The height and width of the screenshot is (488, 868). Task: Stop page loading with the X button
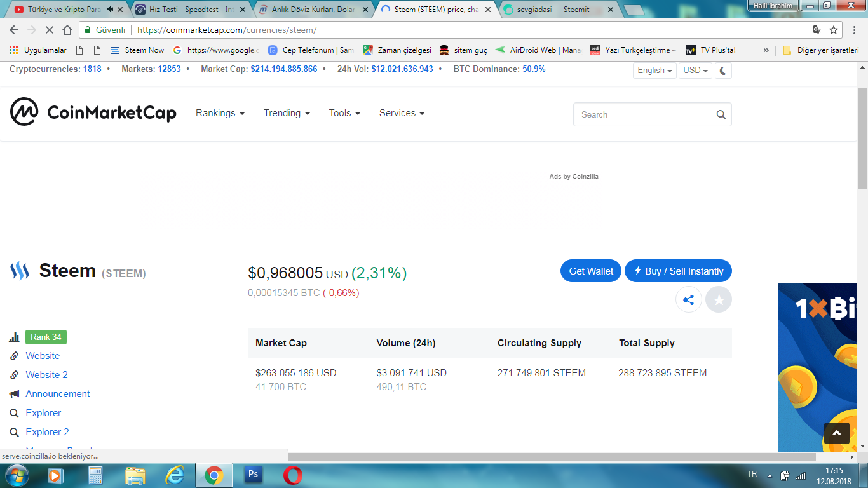click(50, 30)
